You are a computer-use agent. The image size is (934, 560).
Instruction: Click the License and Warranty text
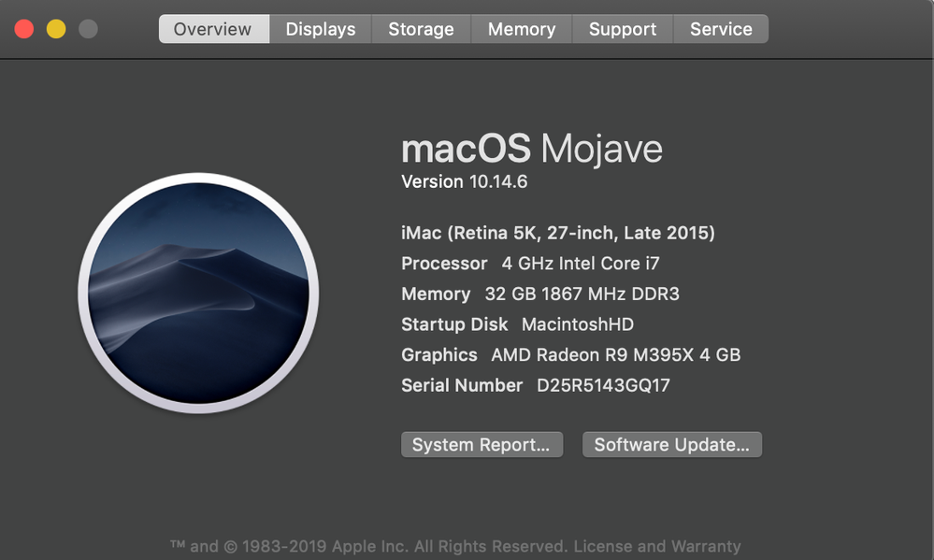[657, 546]
